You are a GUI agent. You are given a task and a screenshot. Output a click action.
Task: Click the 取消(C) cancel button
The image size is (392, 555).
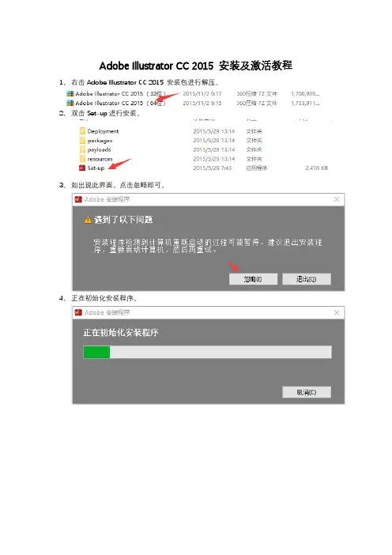coord(307,392)
